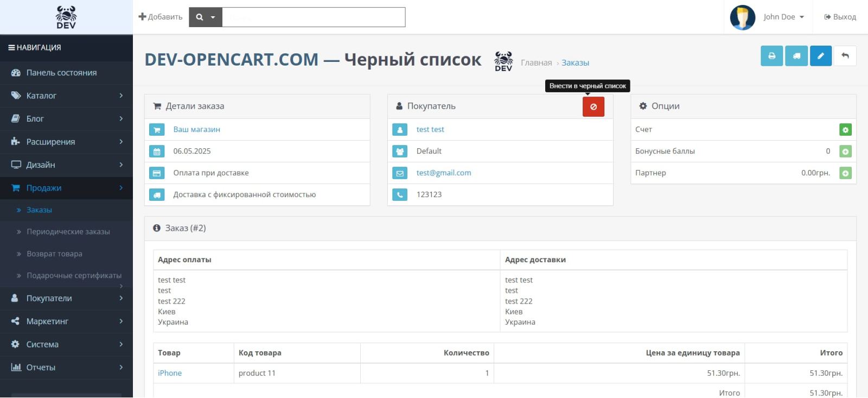Click the Детали заказа panel heading
The width and height of the screenshot is (868, 398).
(x=257, y=106)
